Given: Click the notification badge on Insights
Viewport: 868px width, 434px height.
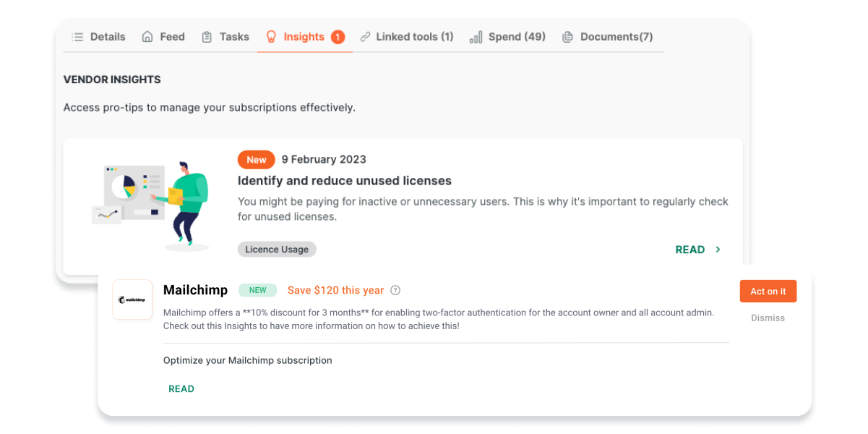Looking at the screenshot, I should [337, 35].
